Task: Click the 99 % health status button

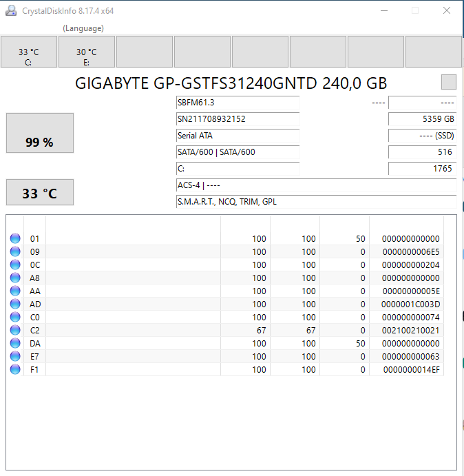Action: (x=40, y=133)
